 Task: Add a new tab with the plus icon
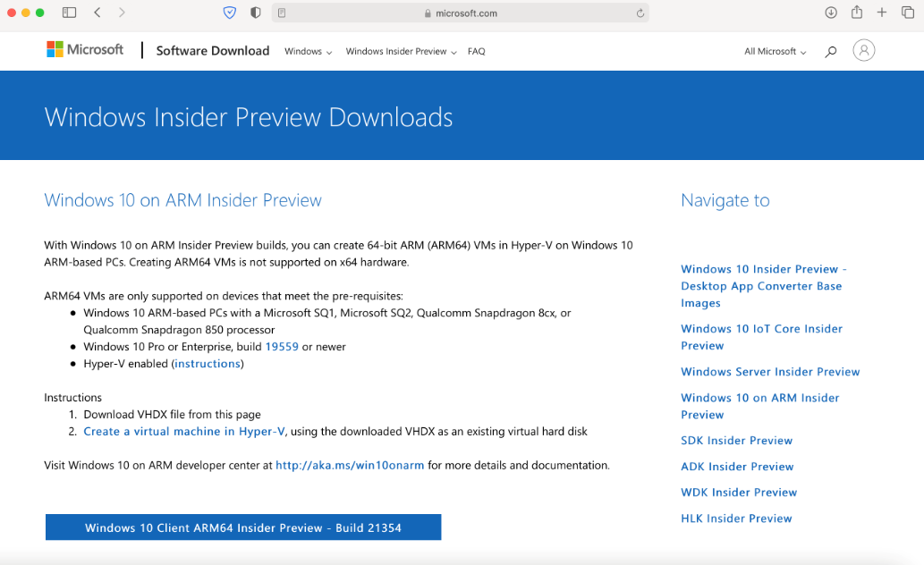coord(882,13)
